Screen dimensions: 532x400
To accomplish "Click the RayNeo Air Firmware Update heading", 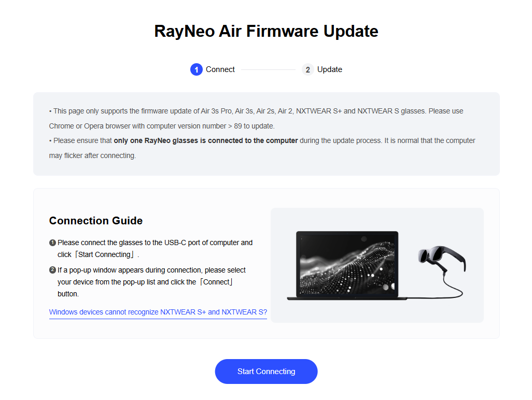I will [266, 31].
